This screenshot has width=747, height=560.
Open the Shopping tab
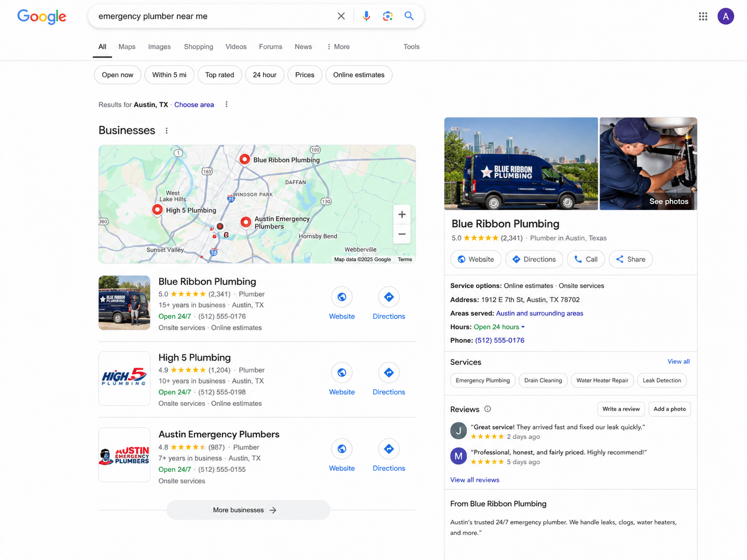coord(199,46)
